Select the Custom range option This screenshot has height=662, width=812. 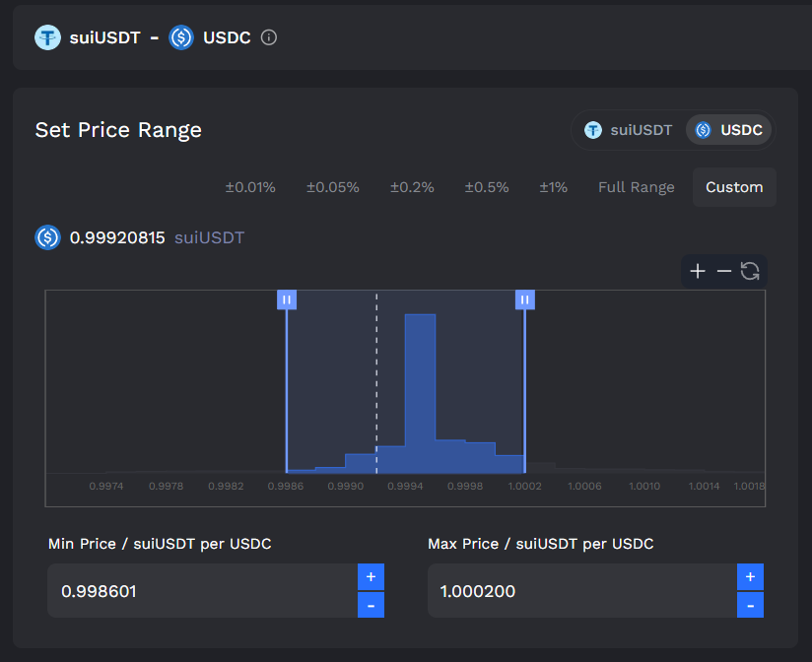click(734, 187)
